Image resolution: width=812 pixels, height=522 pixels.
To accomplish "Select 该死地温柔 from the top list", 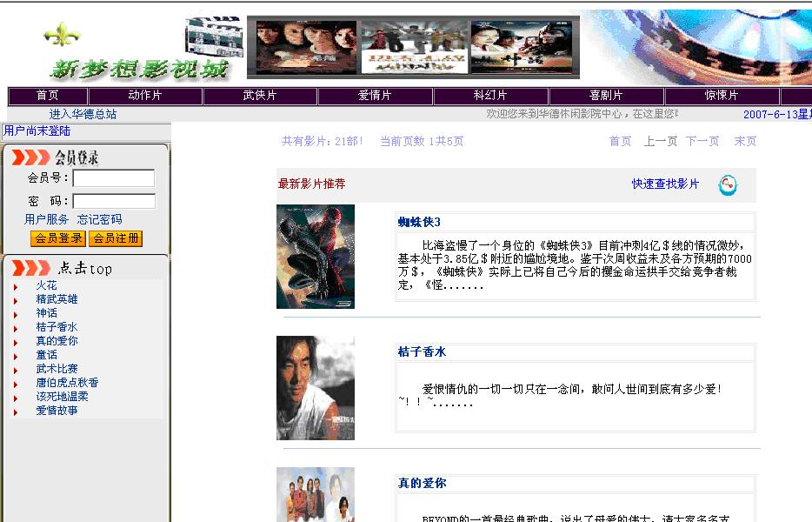I will pyautogui.click(x=62, y=397).
